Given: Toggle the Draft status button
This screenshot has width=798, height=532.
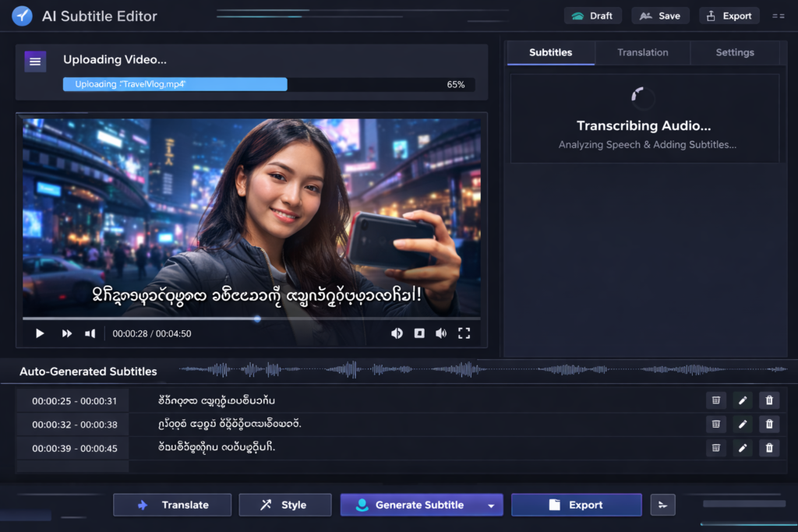Looking at the screenshot, I should point(593,16).
